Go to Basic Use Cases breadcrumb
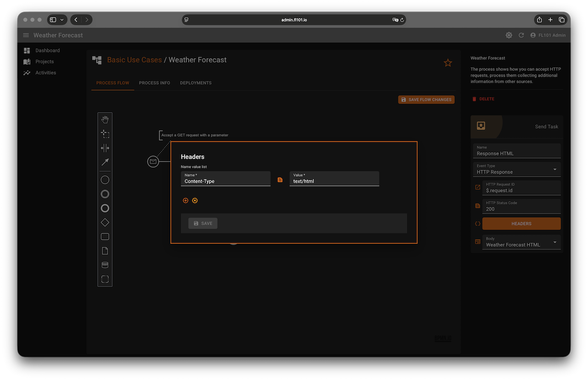The width and height of the screenshot is (588, 380). coord(134,60)
